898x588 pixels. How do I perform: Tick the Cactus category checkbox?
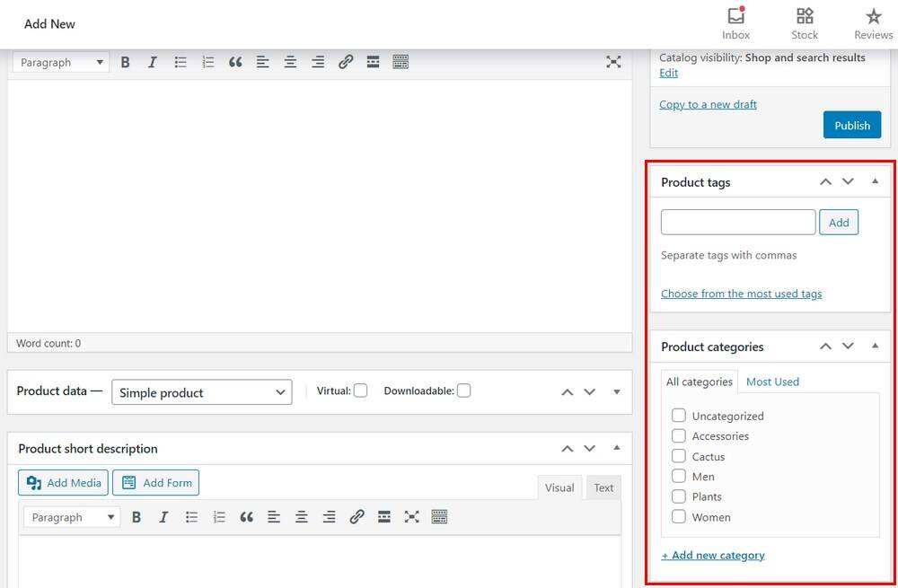click(x=679, y=456)
